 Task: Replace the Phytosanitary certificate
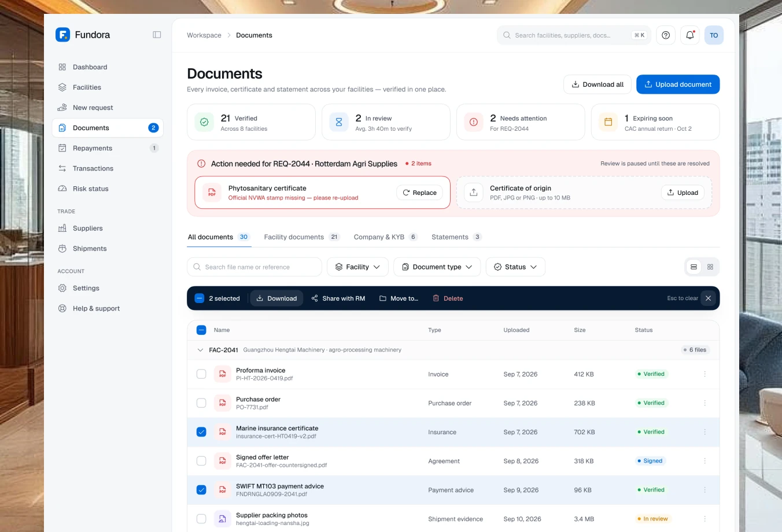tap(419, 193)
